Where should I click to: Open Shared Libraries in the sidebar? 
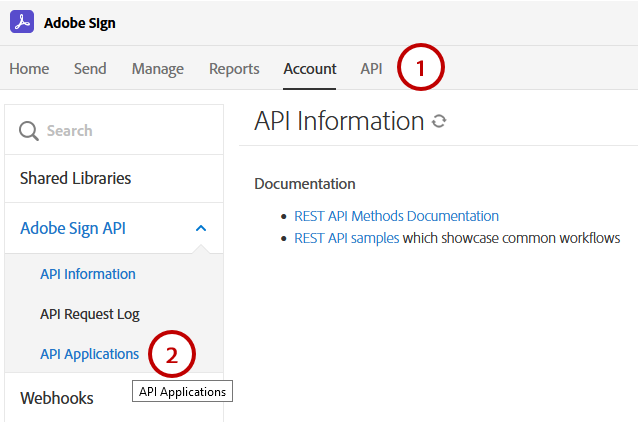tap(75, 178)
